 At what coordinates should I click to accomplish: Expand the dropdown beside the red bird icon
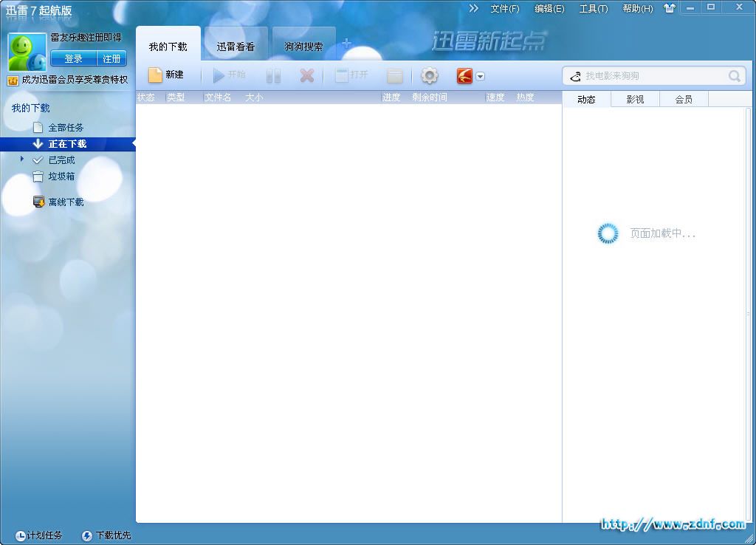tap(480, 76)
